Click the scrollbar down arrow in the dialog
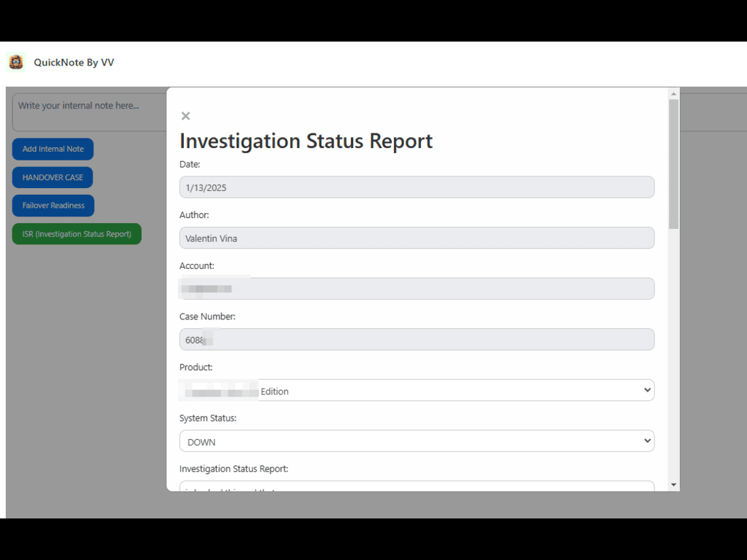 673,484
